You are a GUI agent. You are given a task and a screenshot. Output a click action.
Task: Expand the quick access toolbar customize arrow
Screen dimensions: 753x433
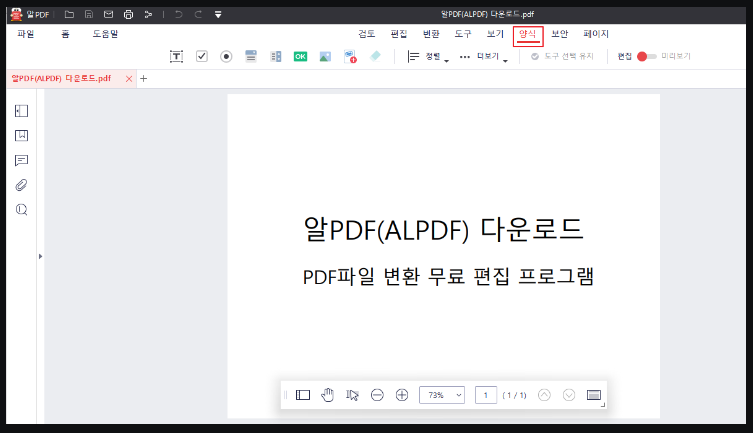pyautogui.click(x=218, y=14)
